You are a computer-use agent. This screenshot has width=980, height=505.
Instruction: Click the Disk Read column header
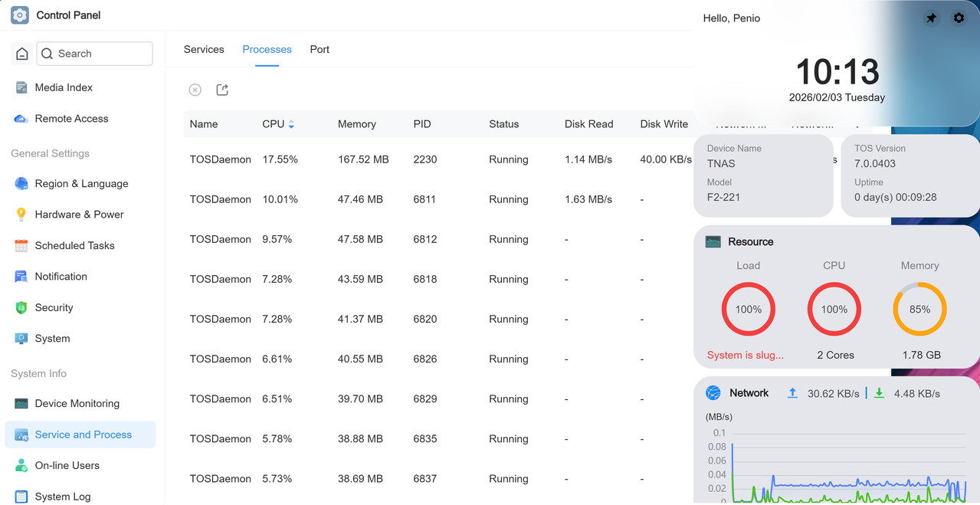click(x=589, y=124)
